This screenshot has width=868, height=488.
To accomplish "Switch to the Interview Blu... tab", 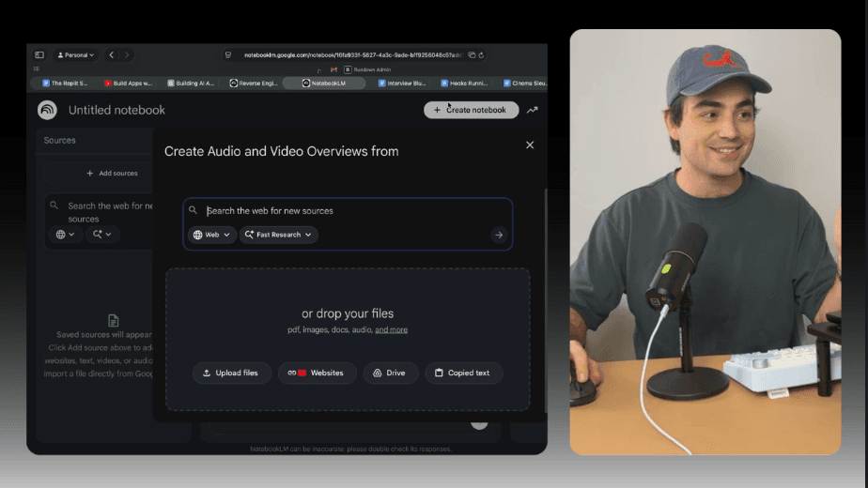I will [x=402, y=83].
